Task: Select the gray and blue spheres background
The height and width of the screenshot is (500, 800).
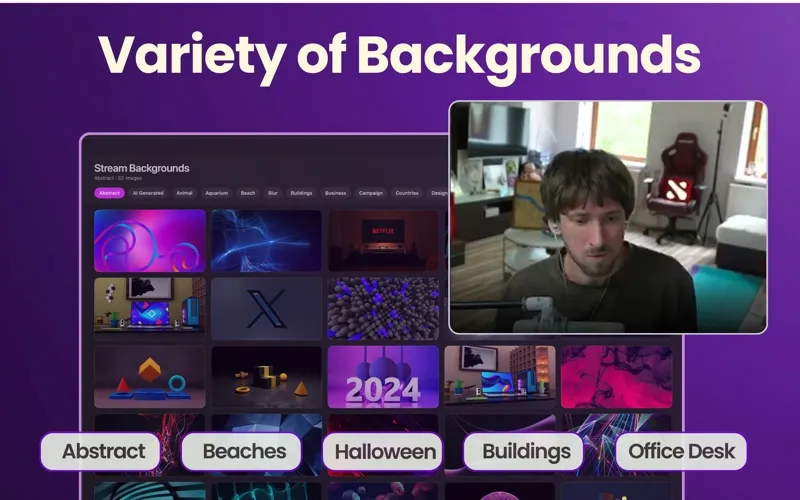Action: [x=383, y=309]
